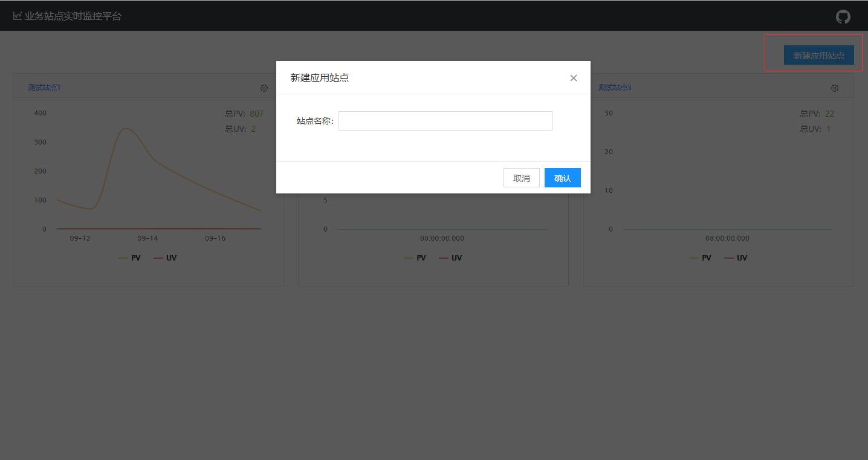868x460 pixels.
Task: Click the 400 y-axis label
Action: coord(40,113)
